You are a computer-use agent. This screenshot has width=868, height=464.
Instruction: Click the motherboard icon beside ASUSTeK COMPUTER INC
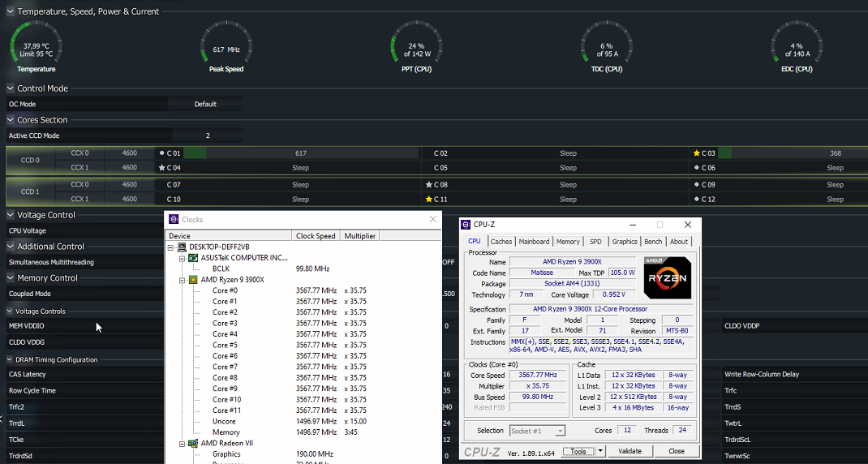click(193, 258)
